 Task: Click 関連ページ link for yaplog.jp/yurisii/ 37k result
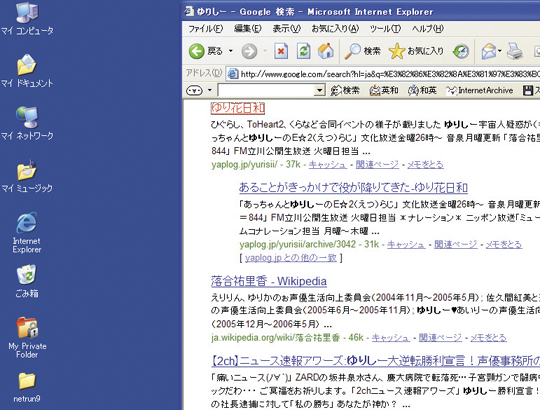[377, 165]
